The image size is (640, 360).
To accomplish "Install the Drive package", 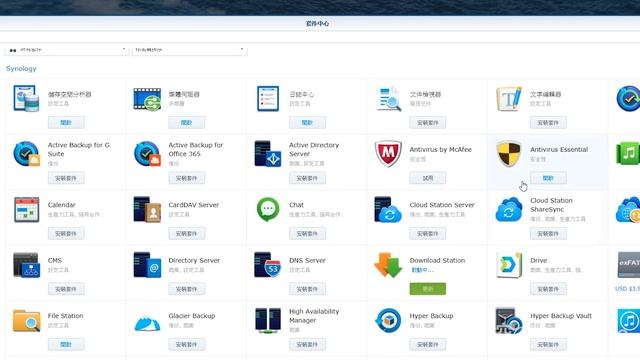I will click(x=548, y=289).
